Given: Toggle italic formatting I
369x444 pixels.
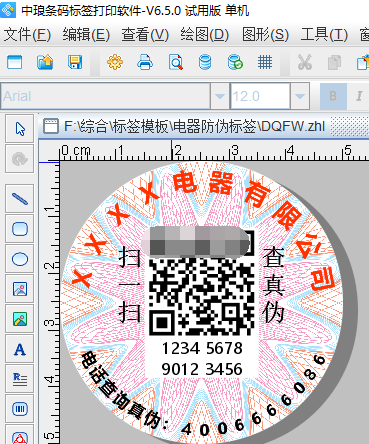Looking at the screenshot, I should 359,96.
